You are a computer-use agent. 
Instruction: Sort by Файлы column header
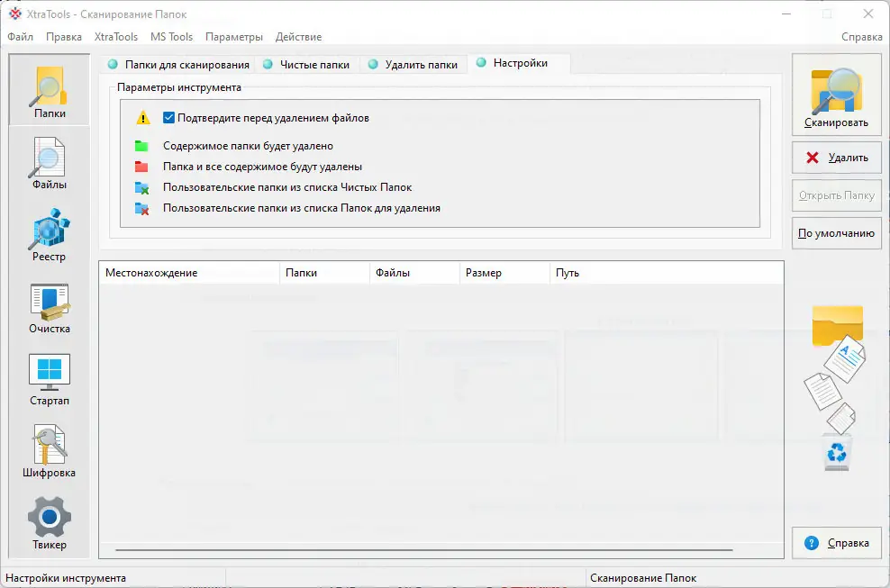pyautogui.click(x=415, y=273)
